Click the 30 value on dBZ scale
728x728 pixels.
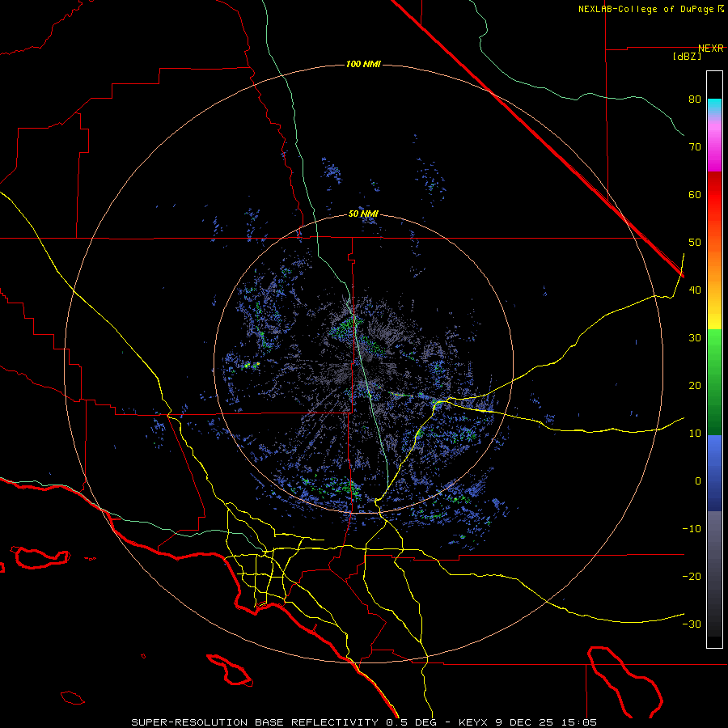coord(695,338)
